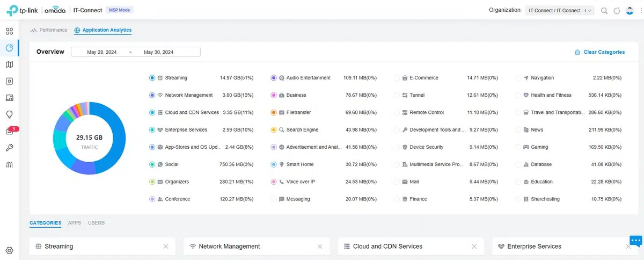Click the Map icon in sidebar

pos(9,64)
